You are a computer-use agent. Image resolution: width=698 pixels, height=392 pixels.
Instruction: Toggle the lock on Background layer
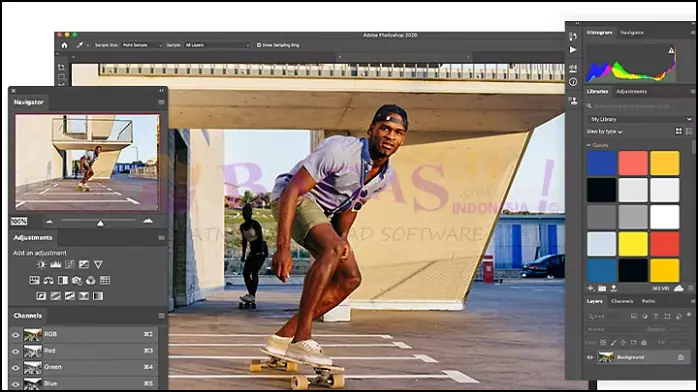[x=681, y=357]
